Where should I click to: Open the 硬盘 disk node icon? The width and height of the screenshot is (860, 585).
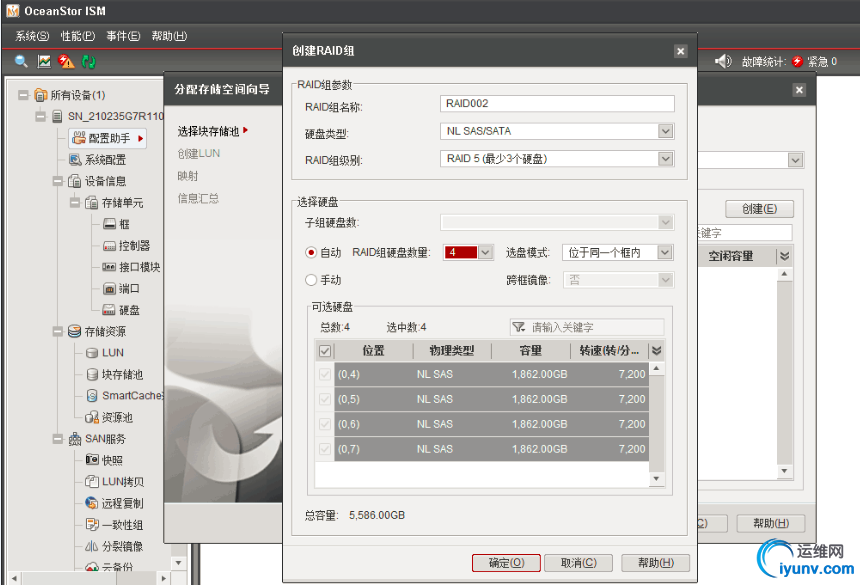(109, 310)
